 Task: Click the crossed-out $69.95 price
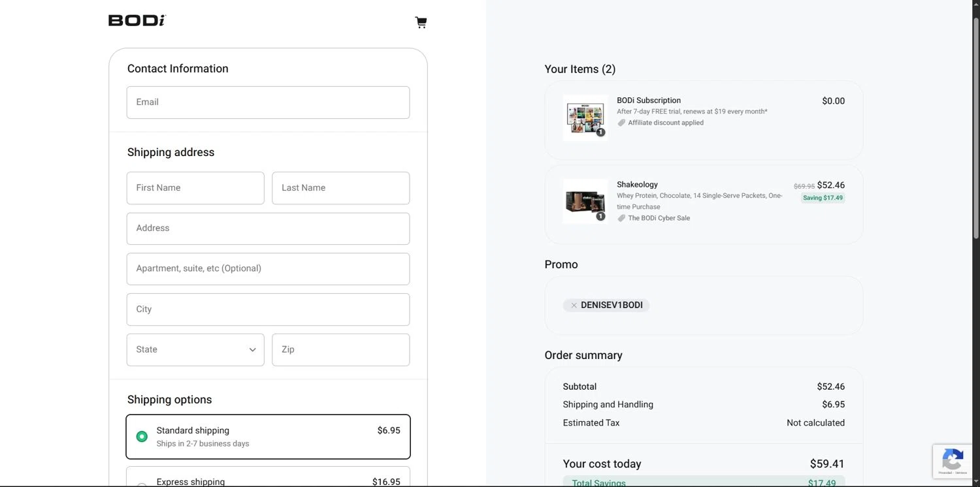[804, 186]
